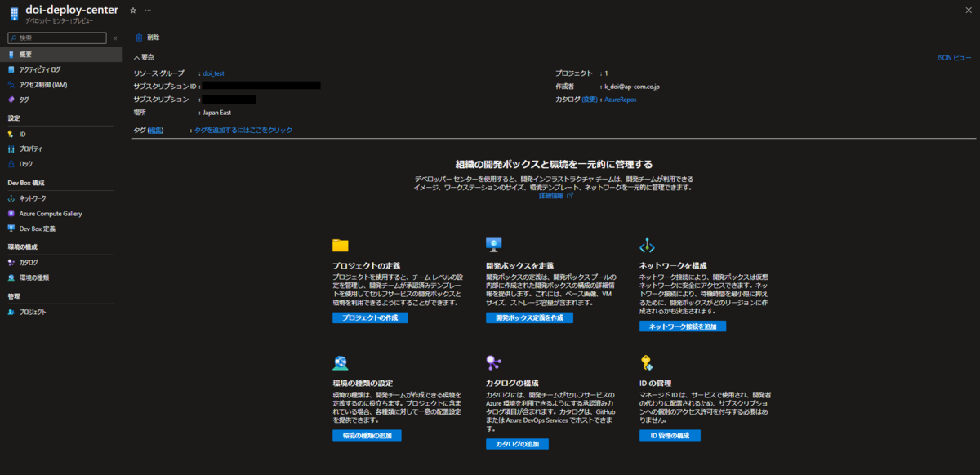Favorite this resource with the star icon
980x475 pixels.
[133, 10]
